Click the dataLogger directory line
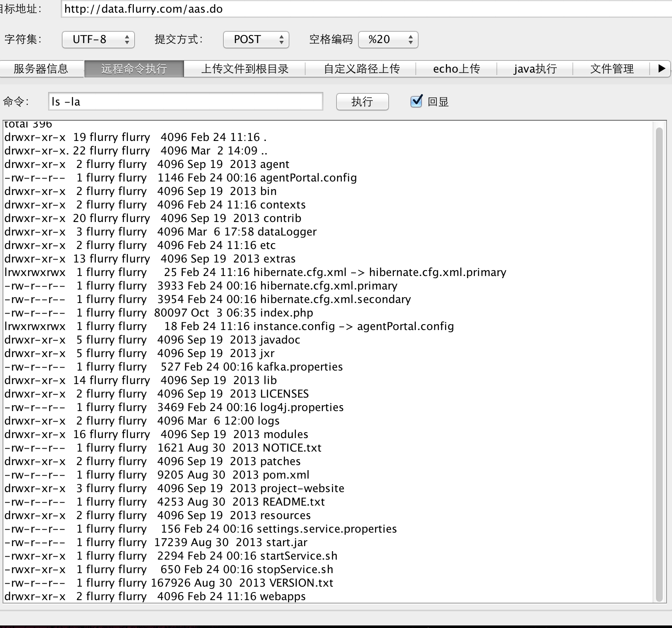 click(x=160, y=232)
